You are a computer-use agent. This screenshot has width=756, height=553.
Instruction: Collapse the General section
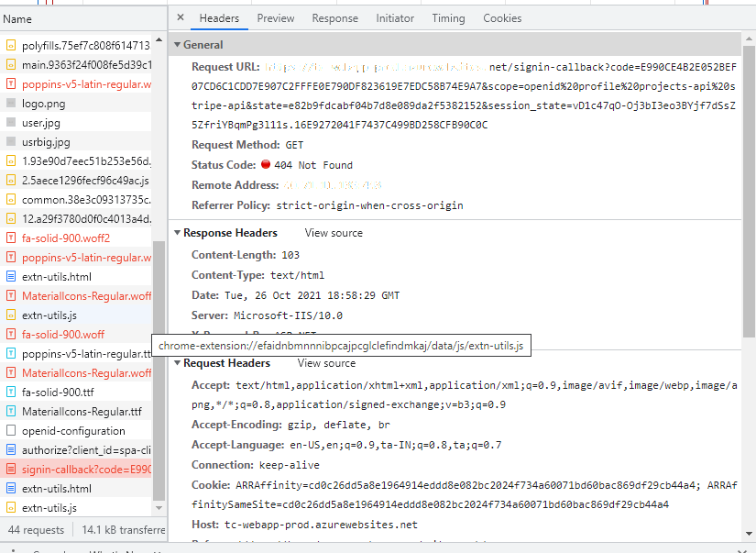[178, 45]
